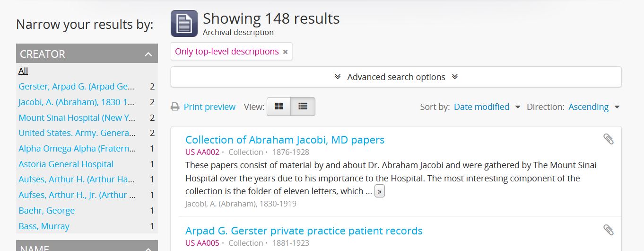The width and height of the screenshot is (644, 251).
Task: Open the Print preview link
Action: click(209, 107)
